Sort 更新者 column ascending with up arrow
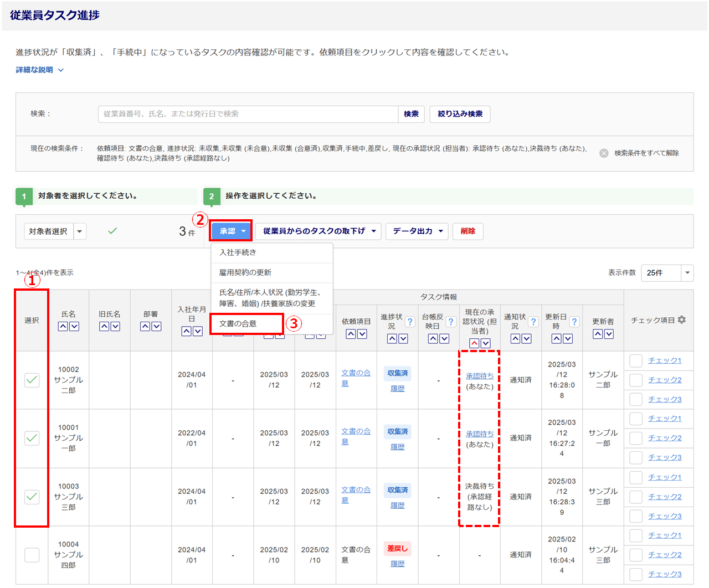The width and height of the screenshot is (709, 588). tap(598, 334)
